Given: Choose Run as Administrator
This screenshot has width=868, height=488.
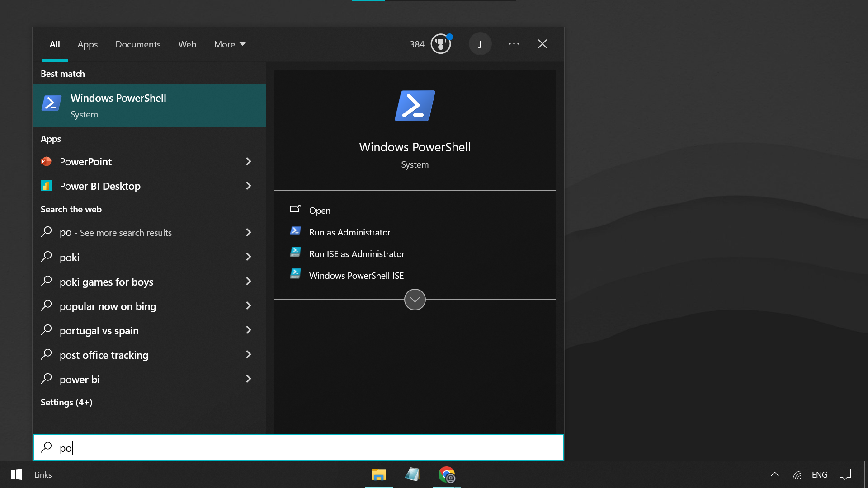Looking at the screenshot, I should click(x=350, y=232).
